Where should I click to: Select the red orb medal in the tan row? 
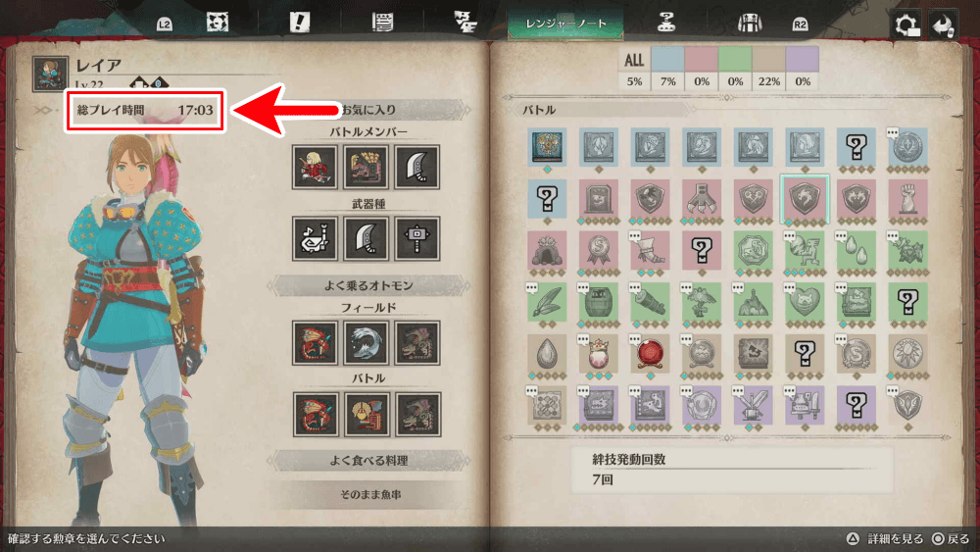[x=650, y=353]
